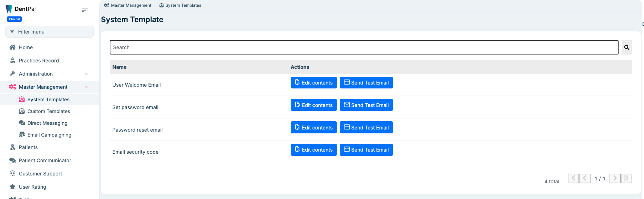Expand the Administration menu section
The image size is (644, 199).
coord(86,74)
